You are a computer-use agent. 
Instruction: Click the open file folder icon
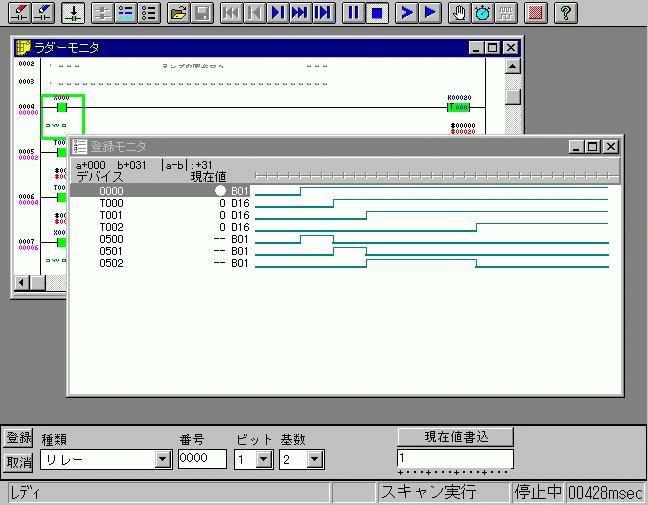pyautogui.click(x=178, y=13)
